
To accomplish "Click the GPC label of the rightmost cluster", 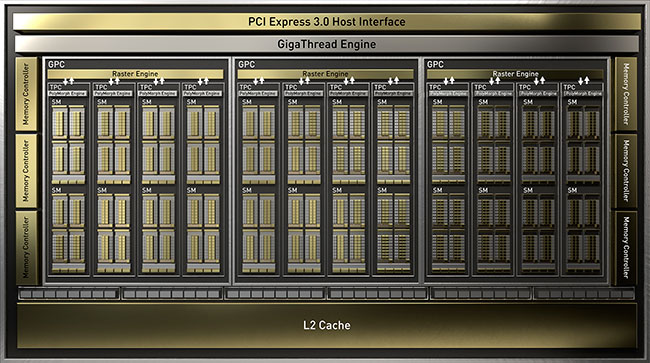I will click(x=435, y=64).
